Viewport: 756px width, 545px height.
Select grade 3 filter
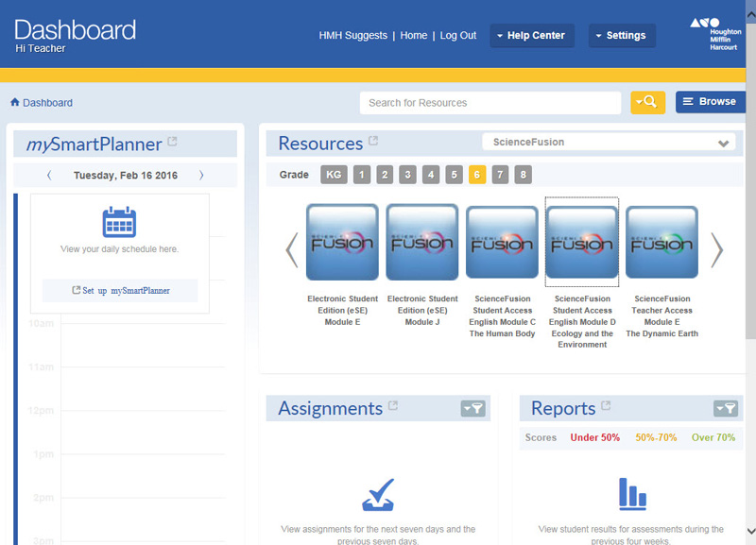pos(407,175)
